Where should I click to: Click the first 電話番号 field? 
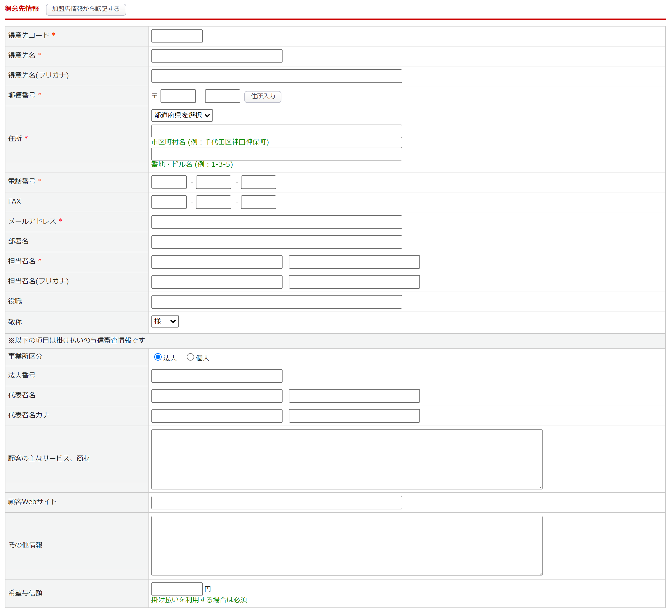coord(169,182)
